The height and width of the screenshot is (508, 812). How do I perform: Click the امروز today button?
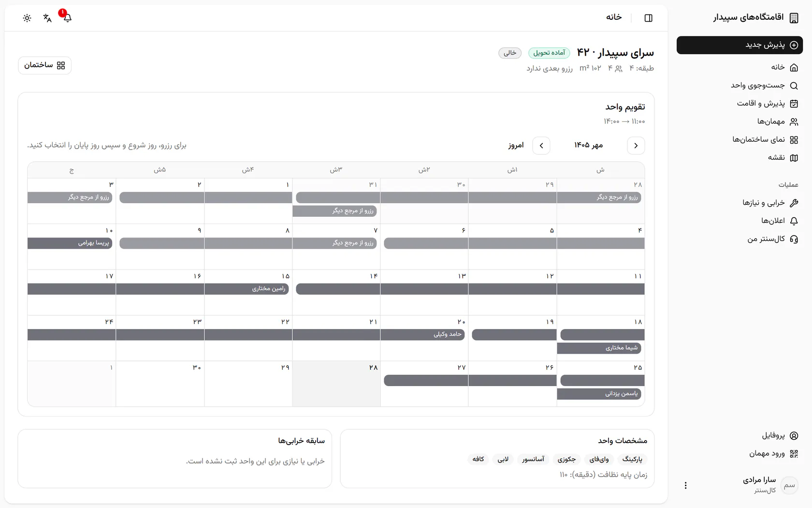coord(516,146)
